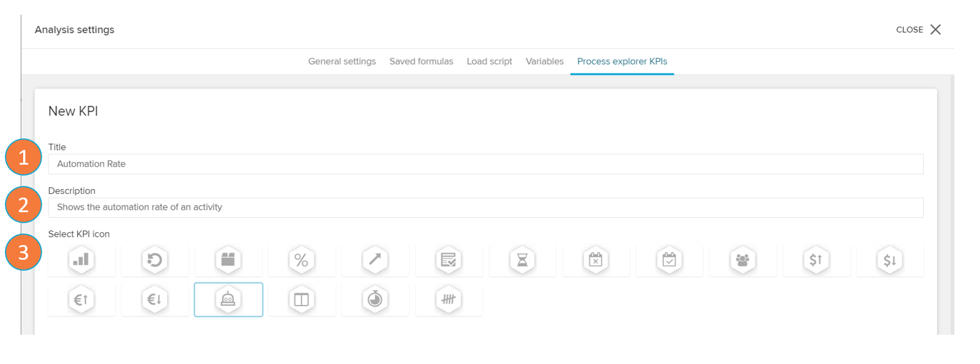Pick the percent sign KPI icon
This screenshot has width=980, height=364.
tap(301, 260)
